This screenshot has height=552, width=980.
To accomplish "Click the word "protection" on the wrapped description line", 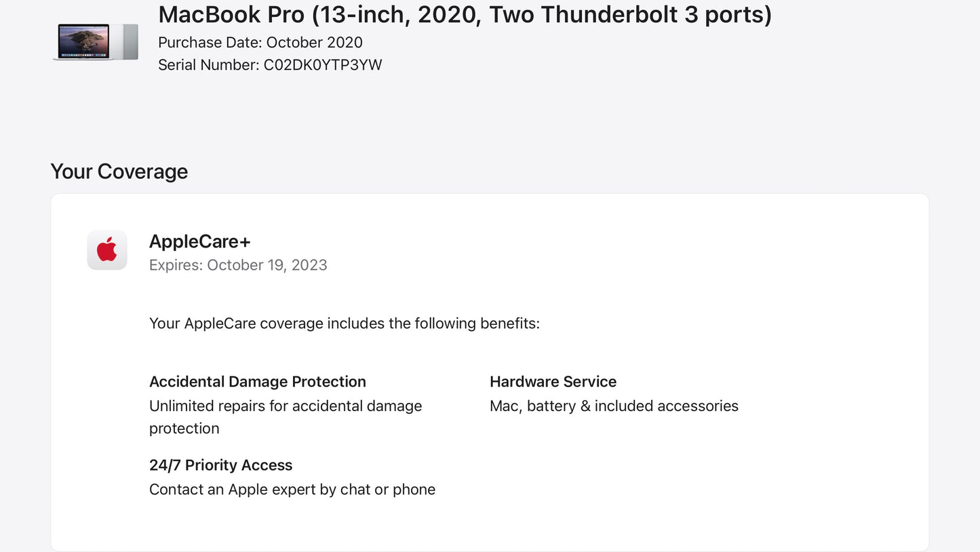I will pyautogui.click(x=184, y=429).
